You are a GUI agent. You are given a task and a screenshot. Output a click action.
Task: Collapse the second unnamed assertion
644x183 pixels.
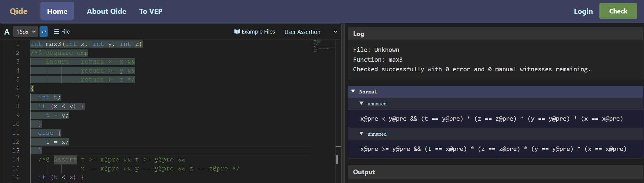[361, 134]
